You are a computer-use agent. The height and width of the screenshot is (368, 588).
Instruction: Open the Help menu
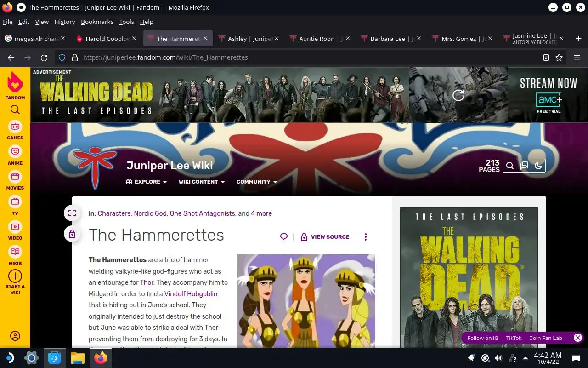click(x=147, y=22)
